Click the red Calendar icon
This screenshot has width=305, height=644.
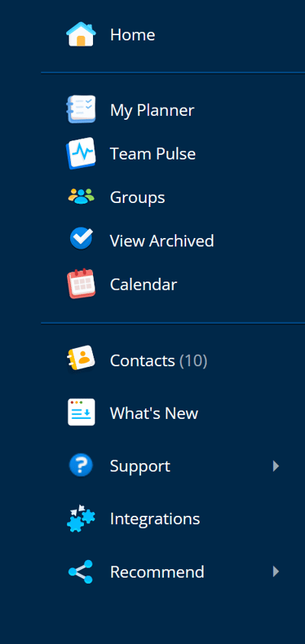pos(81,284)
